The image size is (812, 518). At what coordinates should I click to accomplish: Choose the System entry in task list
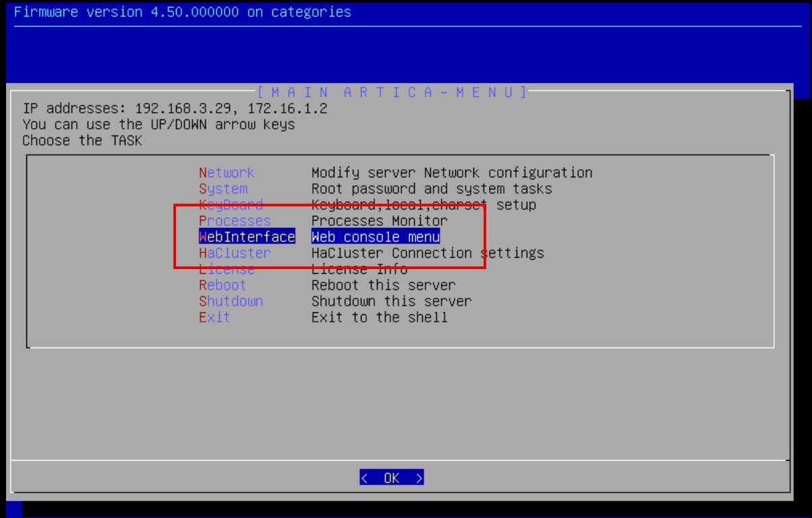coord(223,189)
